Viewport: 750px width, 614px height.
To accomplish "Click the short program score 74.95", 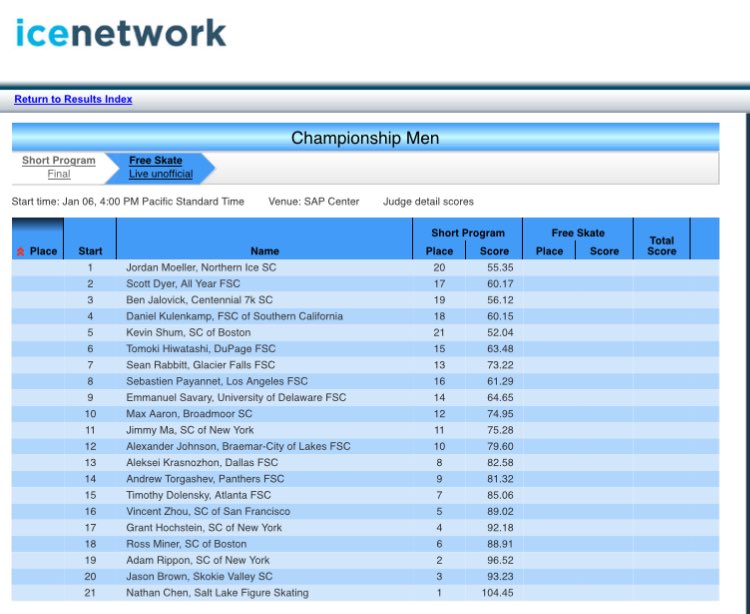I will pyautogui.click(x=500, y=414).
